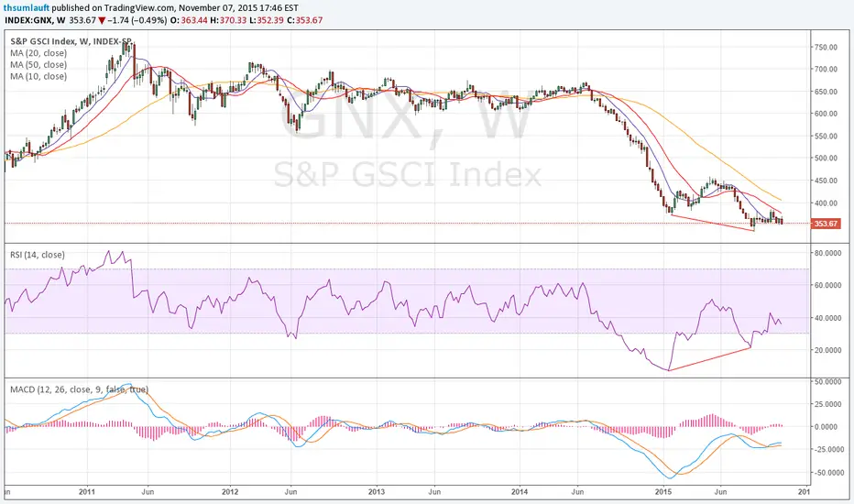This screenshot has width=854, height=504.
Task: Select the 'MACD (12, 26, close, 9, false, true)' label
Action: [80, 389]
